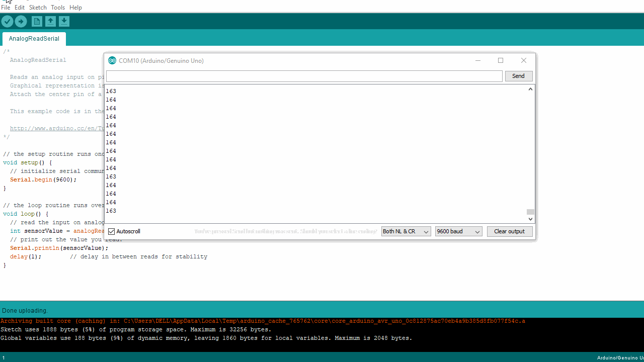
Task: Open the Tools menu
Action: click(58, 8)
